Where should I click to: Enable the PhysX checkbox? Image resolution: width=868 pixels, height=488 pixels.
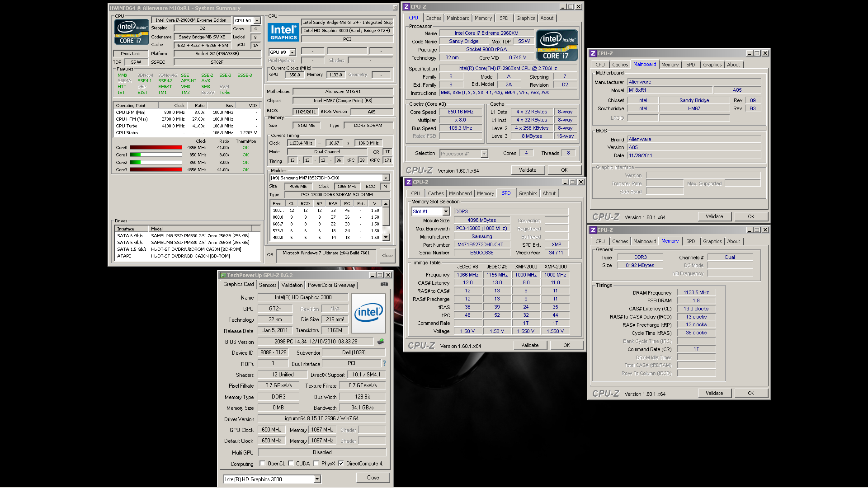[316, 463]
